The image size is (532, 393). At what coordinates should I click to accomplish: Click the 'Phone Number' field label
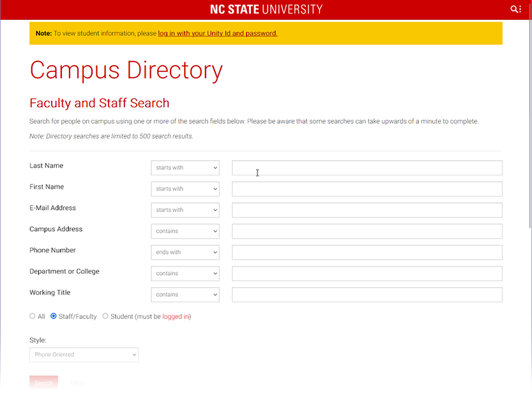coord(52,250)
